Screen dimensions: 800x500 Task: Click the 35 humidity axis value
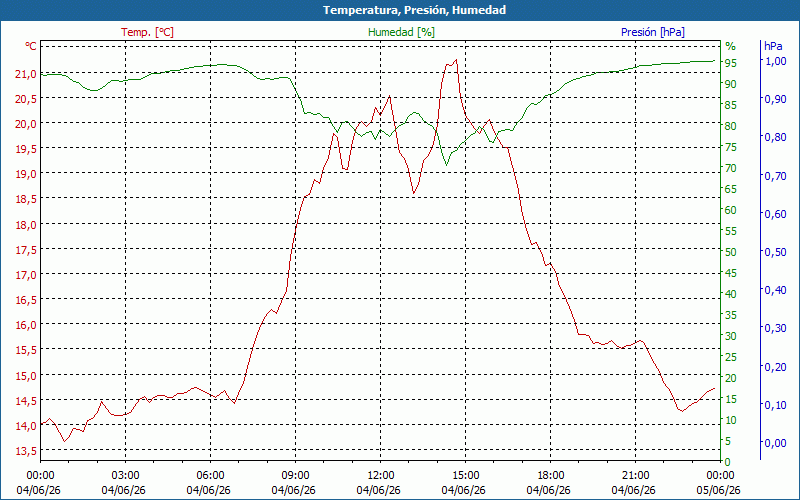tap(731, 315)
